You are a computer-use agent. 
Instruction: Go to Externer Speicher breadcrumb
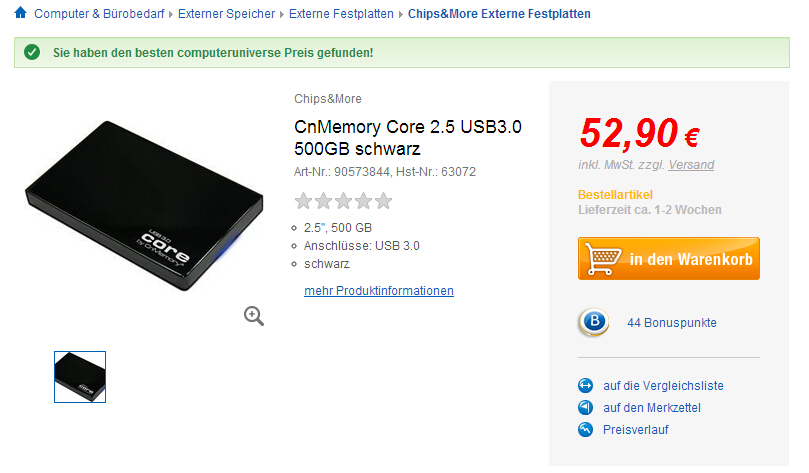click(228, 14)
